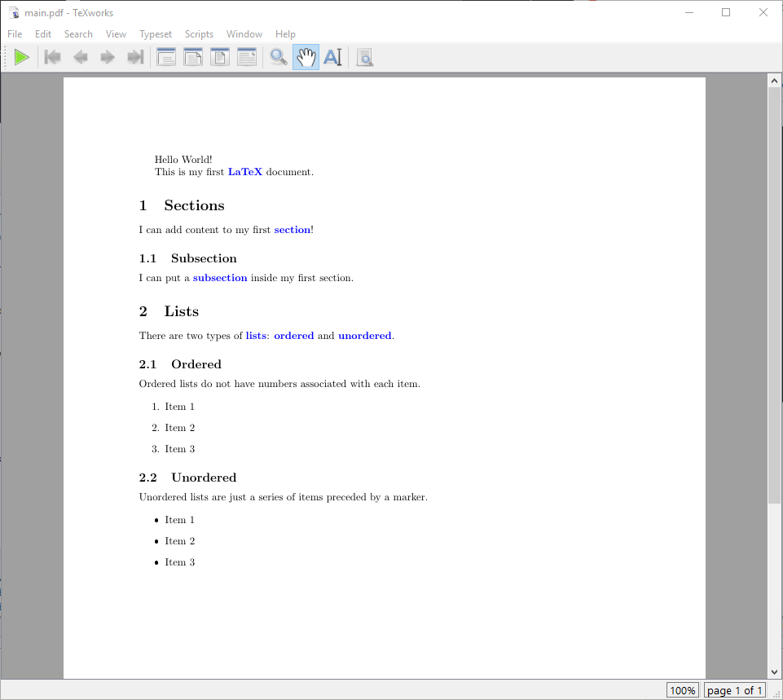783x700 pixels.
Task: Click numbered list entry '1. Item 1'
Action: [x=174, y=407]
